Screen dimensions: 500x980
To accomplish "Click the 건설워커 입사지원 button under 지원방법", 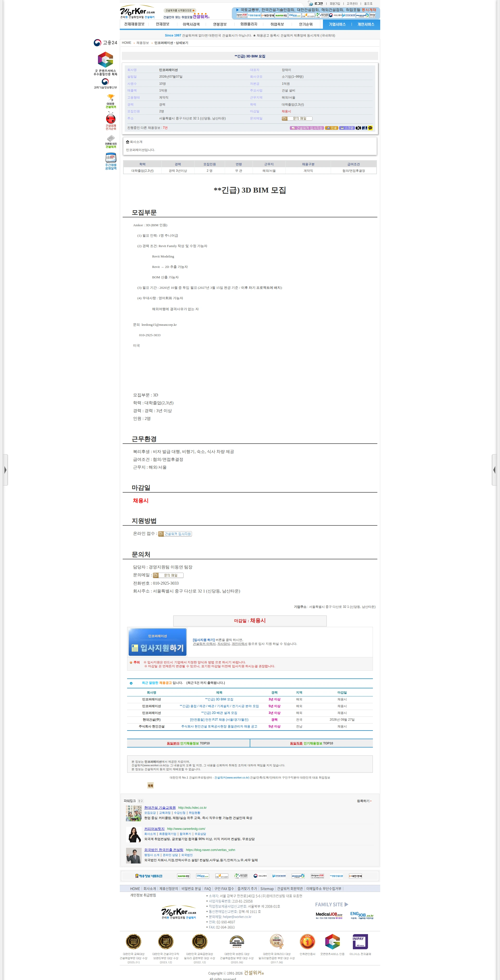I will 175,534.
